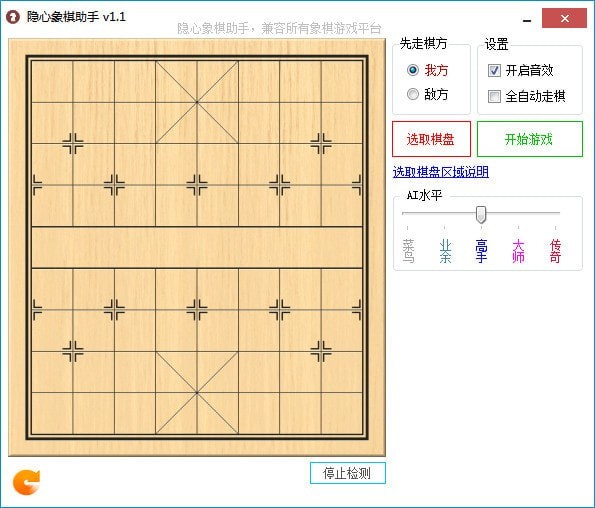The image size is (595, 508).
Task: Enable the 全自动走棋 auto-move checkbox
Action: coord(494,96)
